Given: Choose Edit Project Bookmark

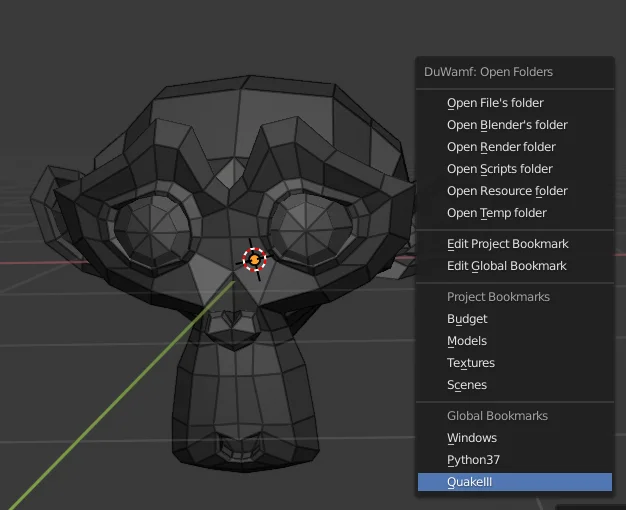Looking at the screenshot, I should click(515, 244).
